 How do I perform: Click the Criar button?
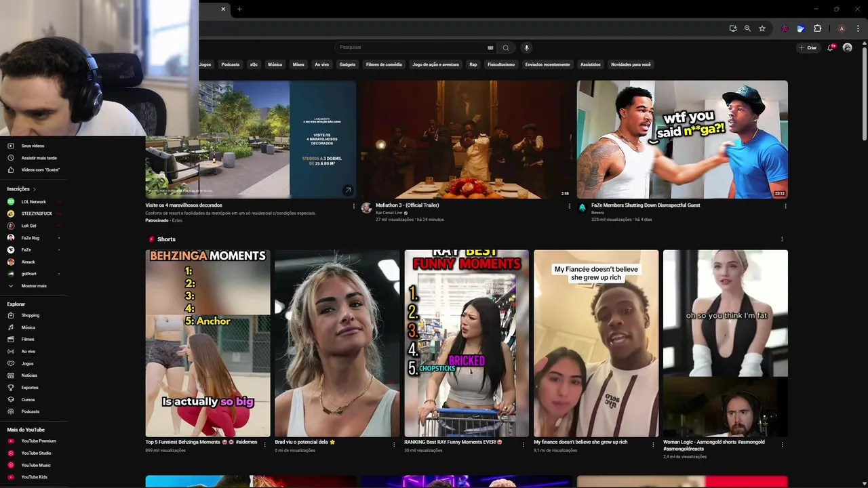[808, 47]
